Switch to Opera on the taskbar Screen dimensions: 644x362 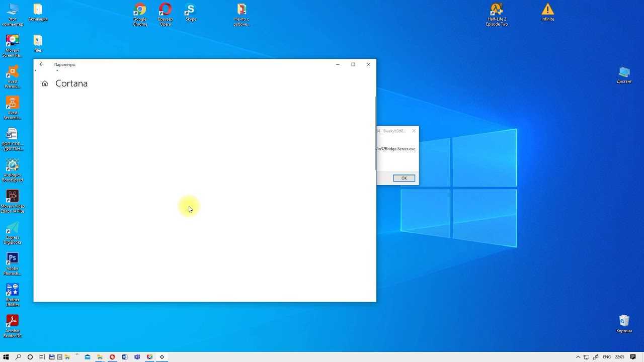(x=112, y=357)
